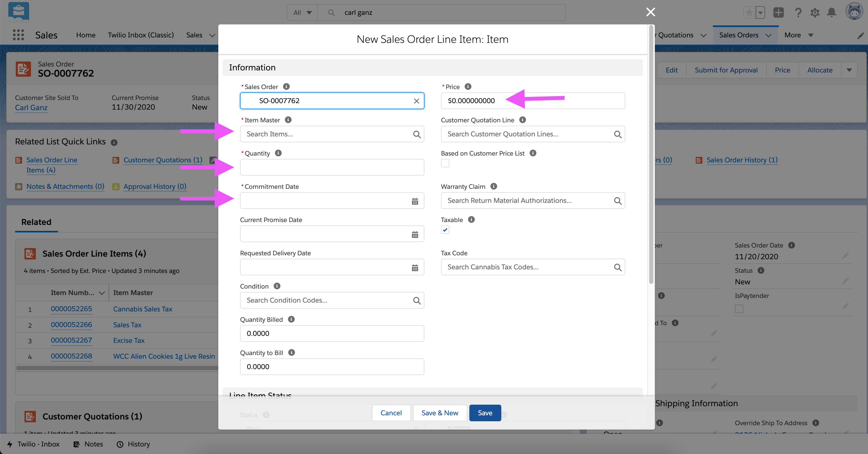This screenshot has width=868, height=454.
Task: Open the All search scope dropdown
Action: click(x=302, y=12)
